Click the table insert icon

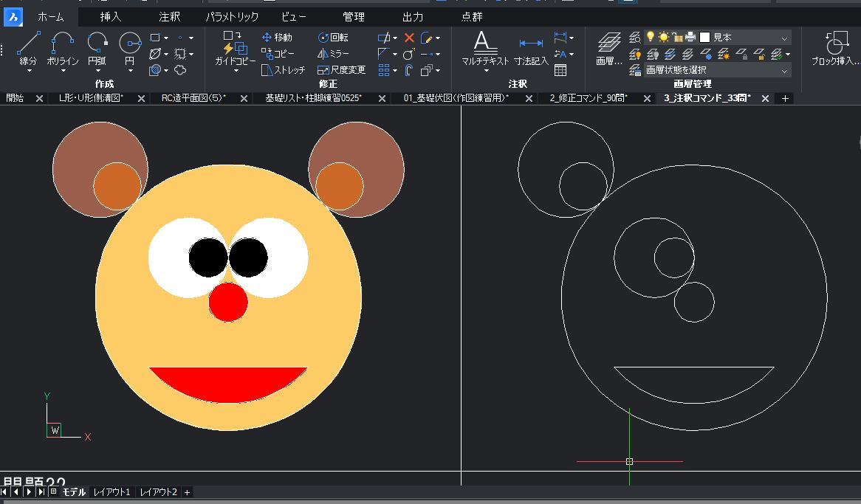tap(560, 70)
